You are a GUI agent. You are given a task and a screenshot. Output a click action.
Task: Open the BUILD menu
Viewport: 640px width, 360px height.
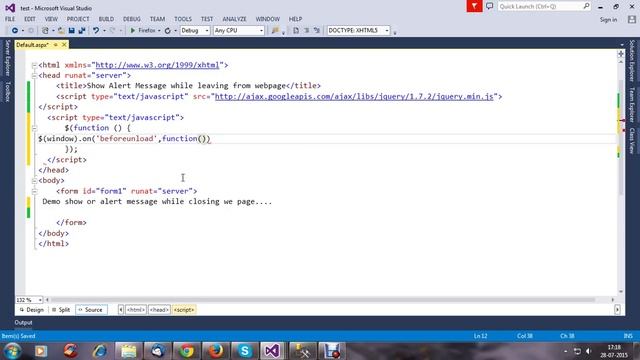(106, 19)
